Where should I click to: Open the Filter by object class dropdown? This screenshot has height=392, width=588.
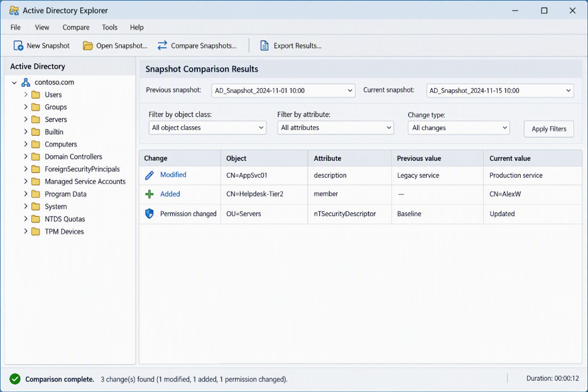click(x=207, y=128)
